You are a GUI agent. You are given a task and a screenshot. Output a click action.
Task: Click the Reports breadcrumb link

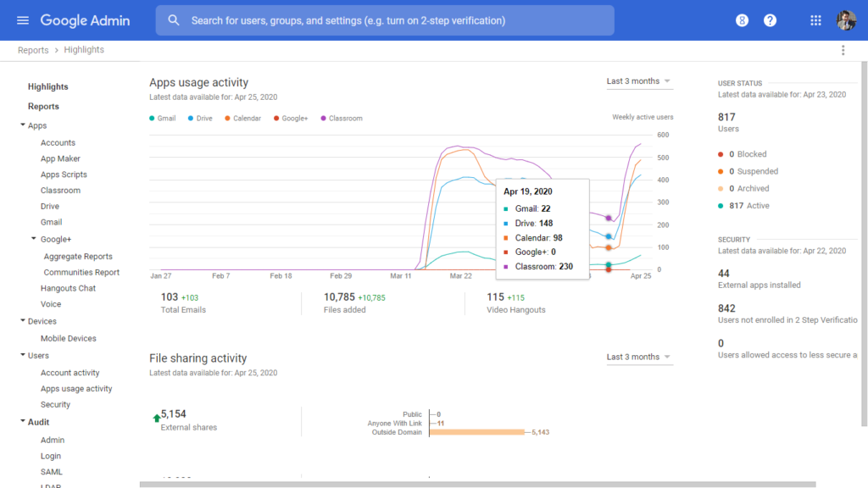[33, 50]
